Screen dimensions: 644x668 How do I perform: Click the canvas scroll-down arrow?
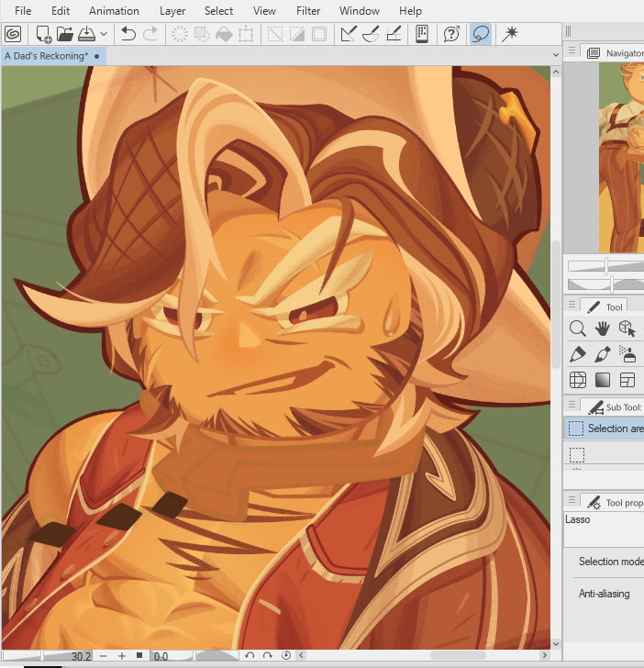point(555,643)
